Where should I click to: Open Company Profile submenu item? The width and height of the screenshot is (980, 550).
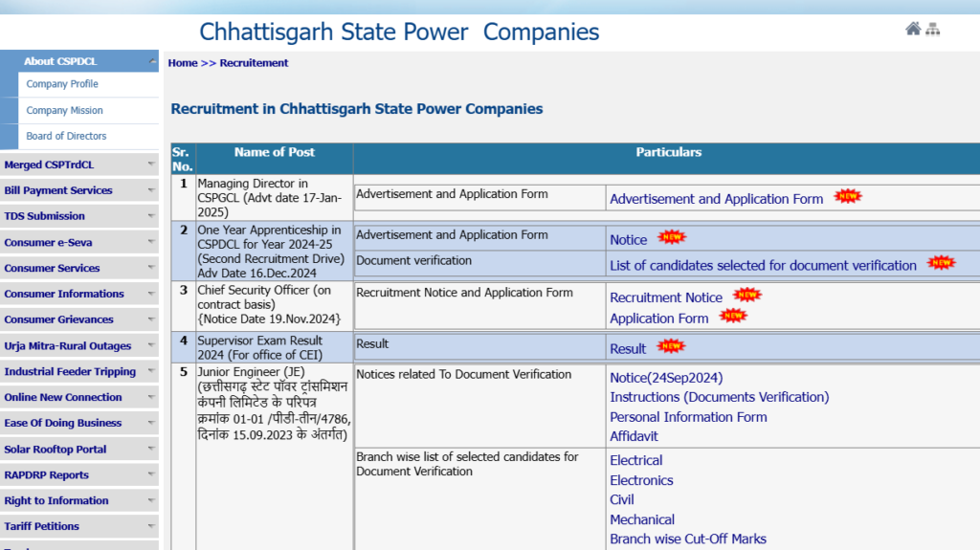[x=62, y=84]
